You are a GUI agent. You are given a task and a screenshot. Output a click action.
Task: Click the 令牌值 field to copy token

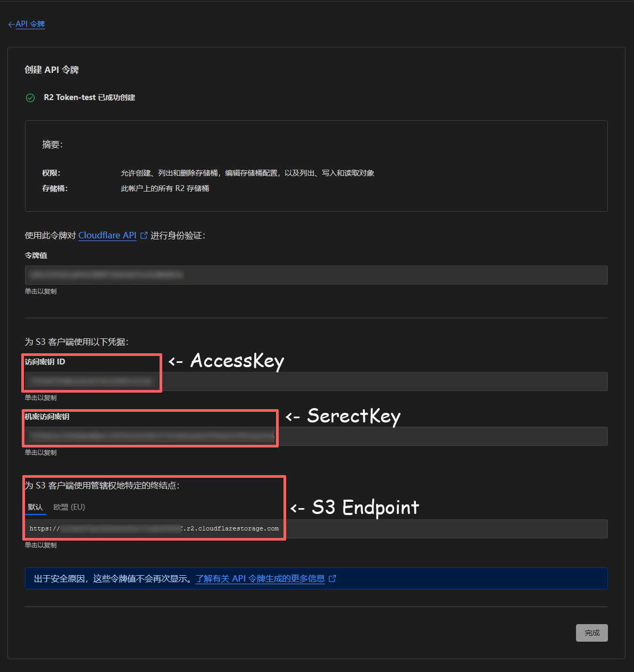click(316, 275)
